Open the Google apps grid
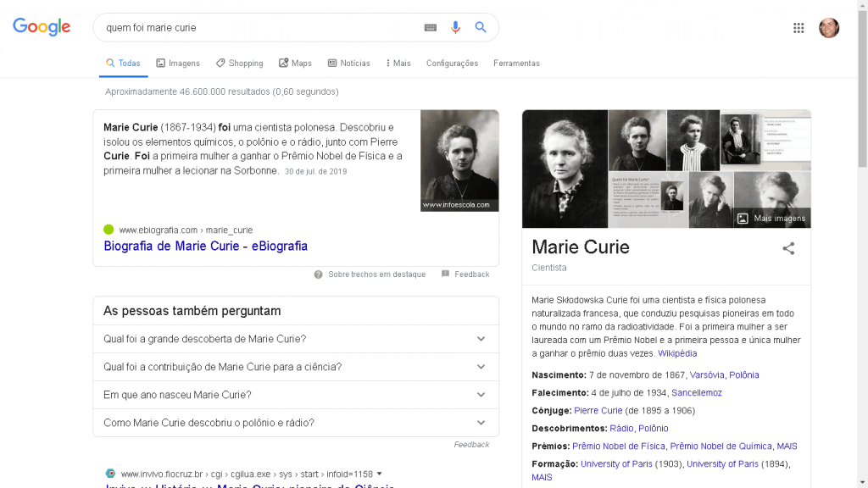This screenshot has width=868, height=488. click(x=798, y=28)
